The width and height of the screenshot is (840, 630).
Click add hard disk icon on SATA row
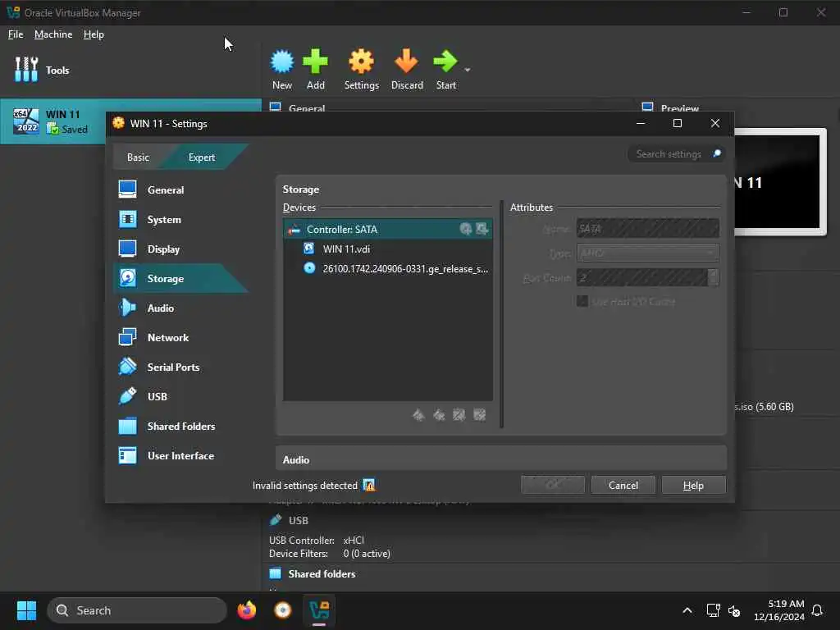point(482,229)
